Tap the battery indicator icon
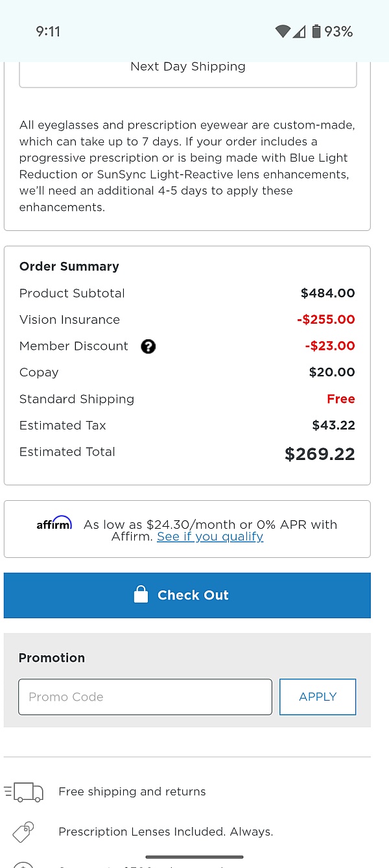Image resolution: width=389 pixels, height=868 pixels. coord(316,32)
